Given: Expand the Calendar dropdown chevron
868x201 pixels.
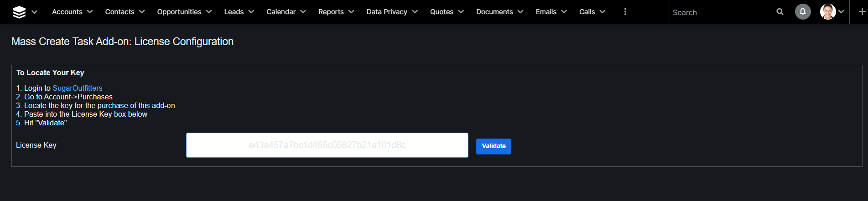Looking at the screenshot, I should click(303, 12).
